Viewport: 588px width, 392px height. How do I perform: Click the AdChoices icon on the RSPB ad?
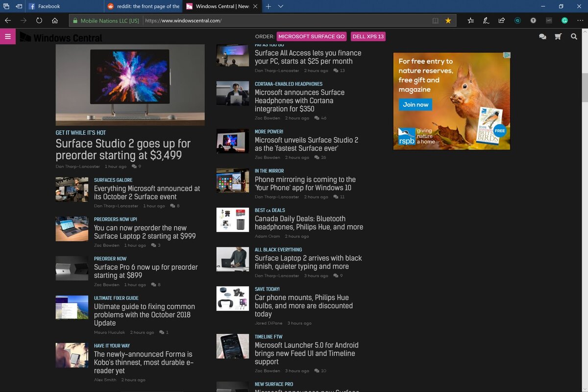point(508,55)
